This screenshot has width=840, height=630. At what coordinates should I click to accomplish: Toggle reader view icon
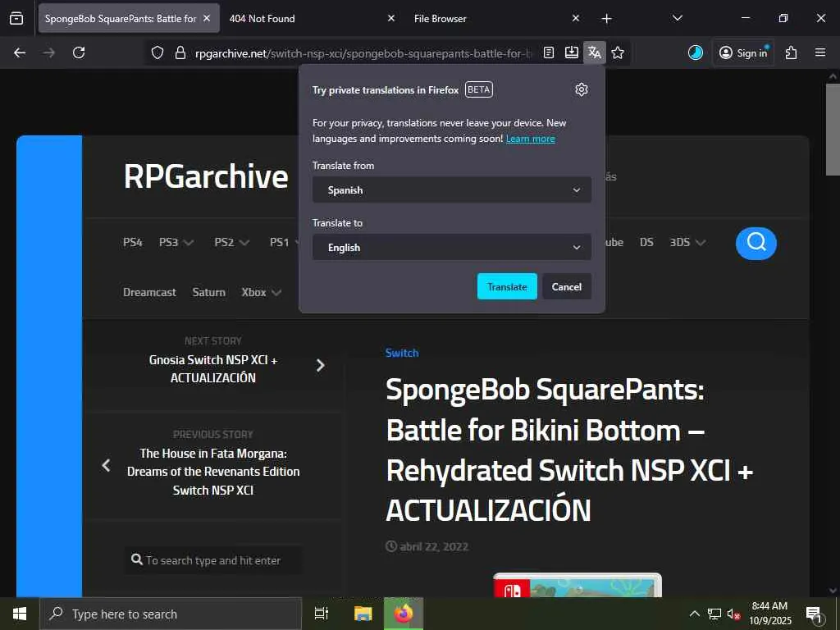click(x=549, y=52)
